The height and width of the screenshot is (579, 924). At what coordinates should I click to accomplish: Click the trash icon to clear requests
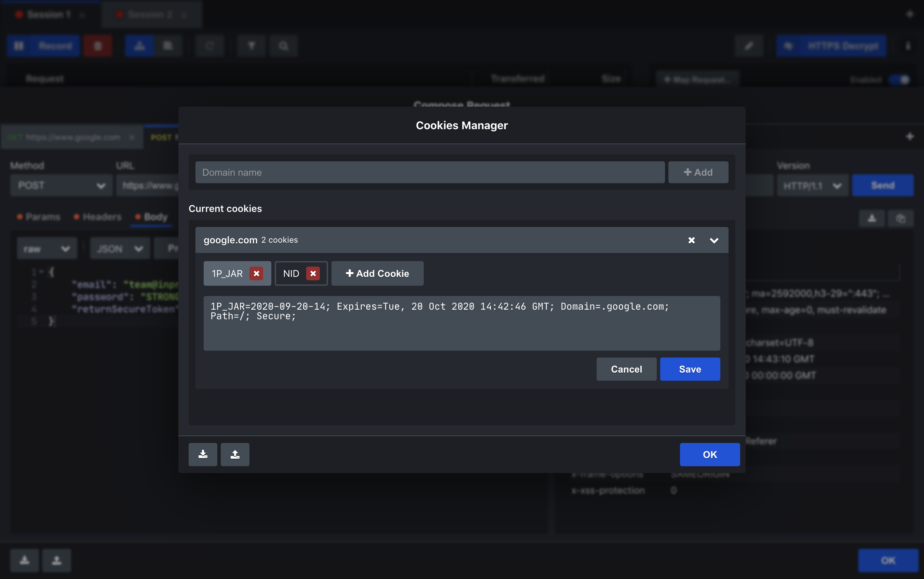click(98, 45)
